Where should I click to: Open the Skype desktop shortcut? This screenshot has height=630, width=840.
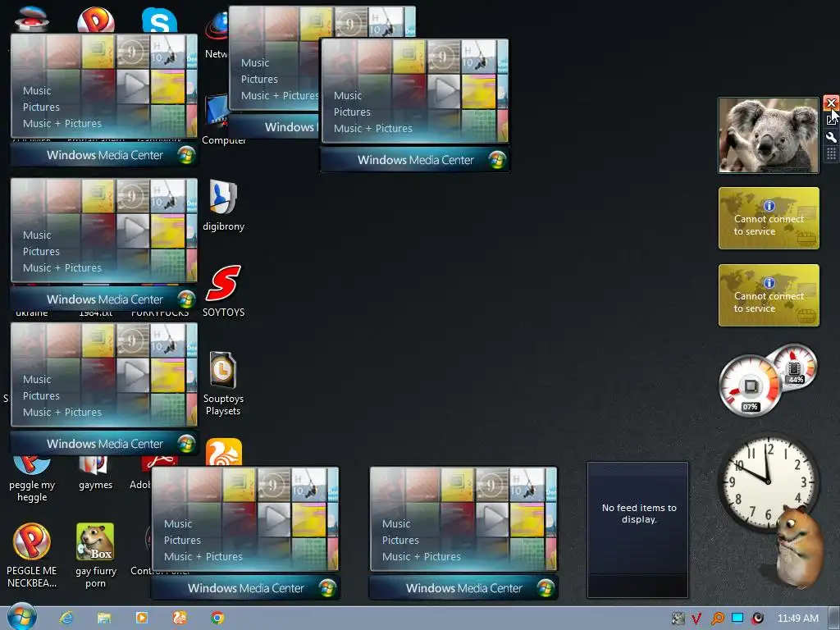[x=160, y=21]
